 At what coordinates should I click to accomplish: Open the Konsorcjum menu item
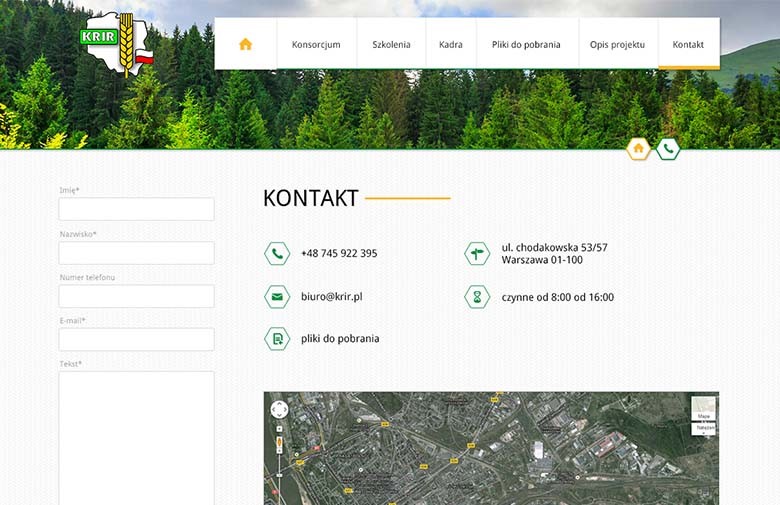pyautogui.click(x=316, y=45)
